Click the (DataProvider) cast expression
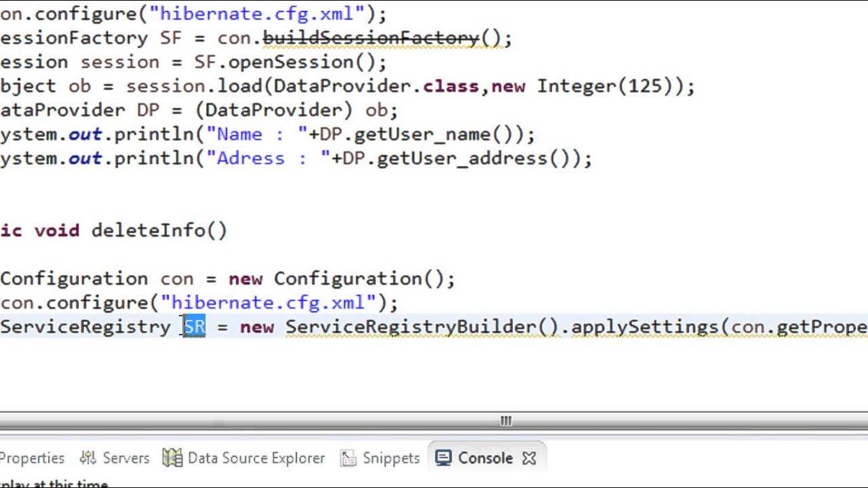The image size is (868, 488). tap(274, 110)
